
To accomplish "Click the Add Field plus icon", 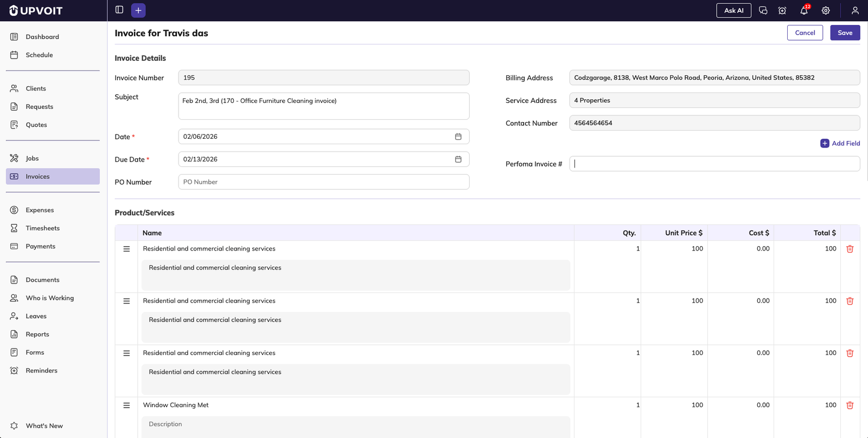I will pos(825,143).
